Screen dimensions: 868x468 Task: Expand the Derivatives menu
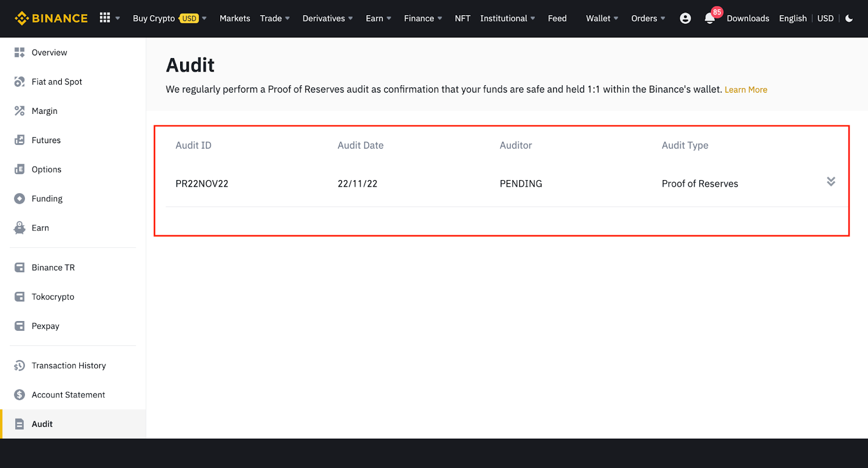click(x=328, y=18)
